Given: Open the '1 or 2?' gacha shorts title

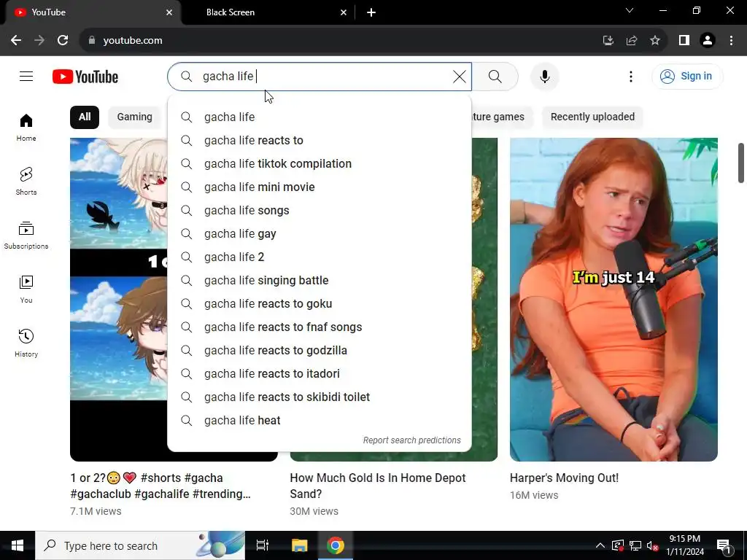Looking at the screenshot, I should pos(160,486).
